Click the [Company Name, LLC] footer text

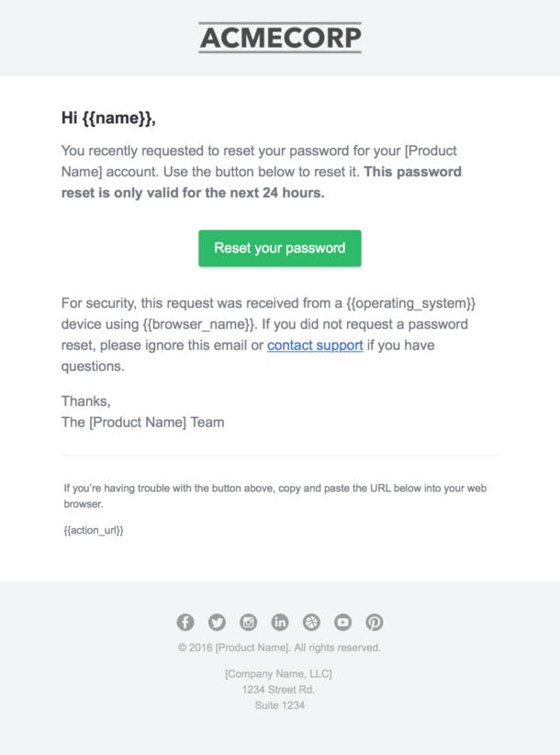[x=280, y=673]
